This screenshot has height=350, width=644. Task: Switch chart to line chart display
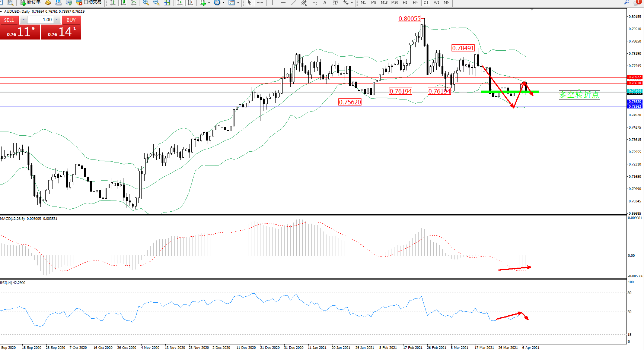pos(134,3)
